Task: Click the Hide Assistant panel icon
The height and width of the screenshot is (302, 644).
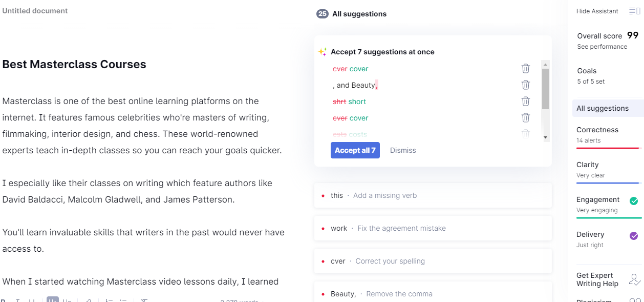Action: point(634,11)
